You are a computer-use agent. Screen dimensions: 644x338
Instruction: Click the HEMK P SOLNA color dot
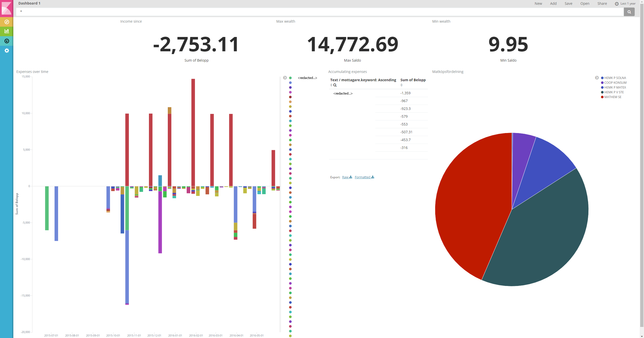point(602,78)
